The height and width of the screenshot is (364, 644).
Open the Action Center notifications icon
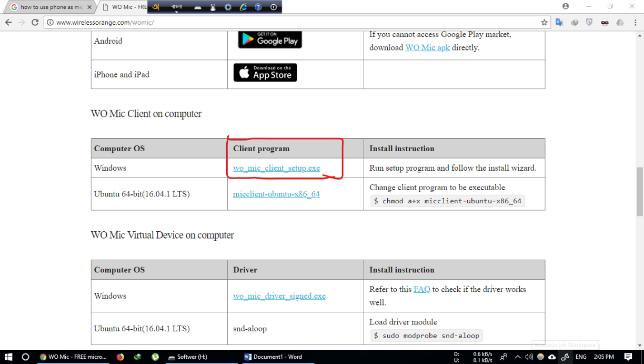tap(628, 357)
